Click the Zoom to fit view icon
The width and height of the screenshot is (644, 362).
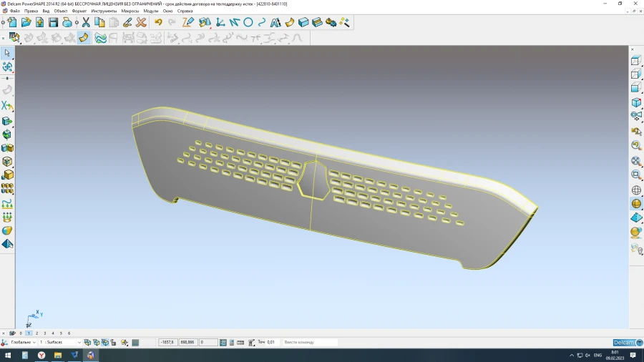[635, 175]
